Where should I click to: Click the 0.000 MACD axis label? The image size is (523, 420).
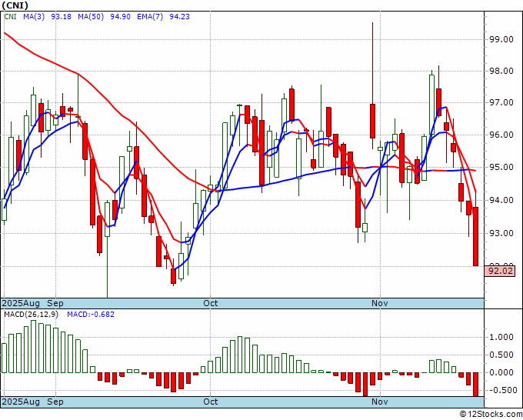503,372
